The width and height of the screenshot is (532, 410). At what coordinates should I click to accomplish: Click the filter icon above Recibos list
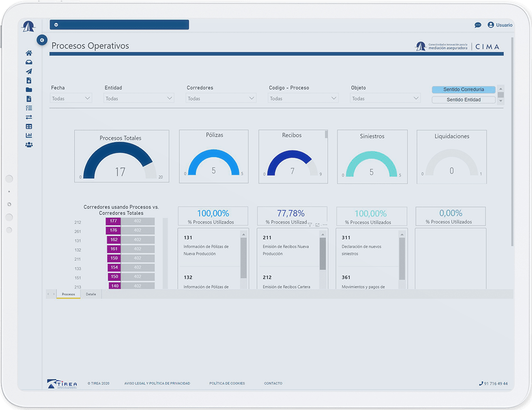point(310,225)
